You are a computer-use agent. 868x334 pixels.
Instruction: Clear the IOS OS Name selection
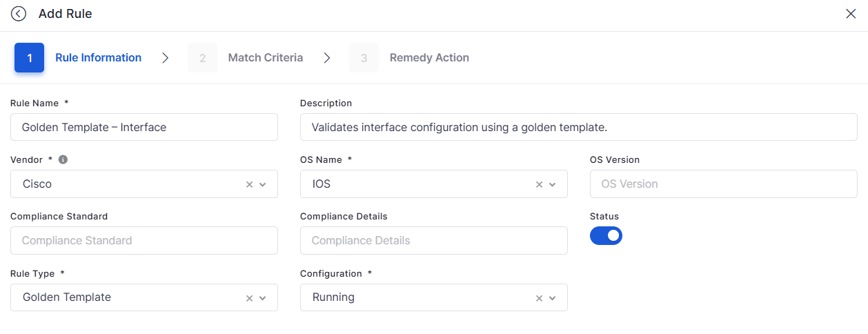[x=540, y=184]
